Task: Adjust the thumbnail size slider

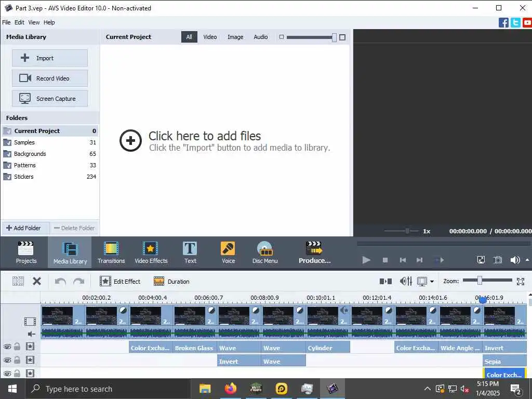Action: [x=334, y=37]
